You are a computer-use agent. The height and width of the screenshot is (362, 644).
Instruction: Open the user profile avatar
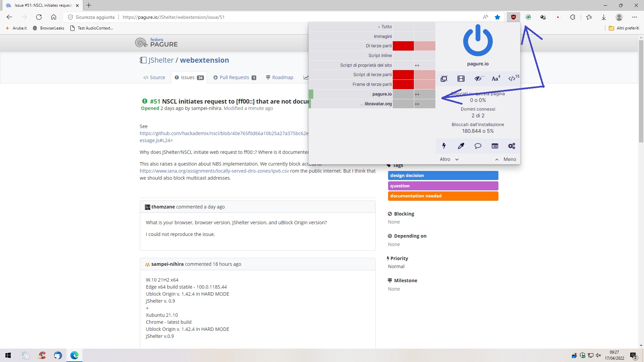coord(619,17)
